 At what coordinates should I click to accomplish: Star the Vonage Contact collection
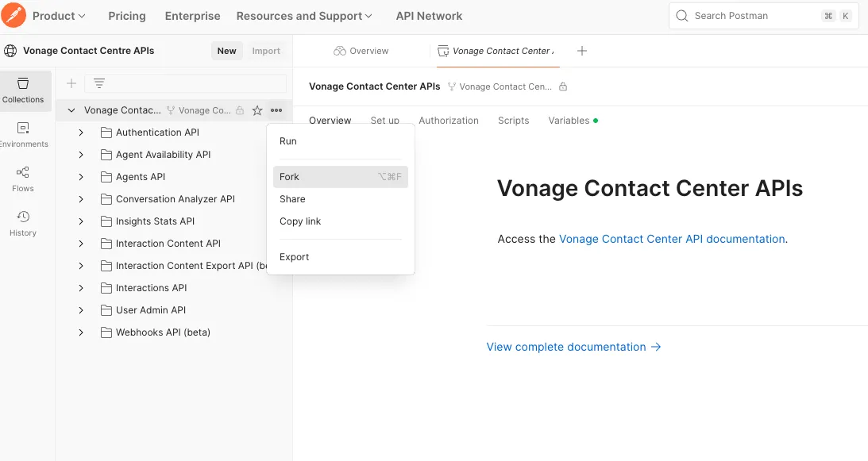click(257, 111)
